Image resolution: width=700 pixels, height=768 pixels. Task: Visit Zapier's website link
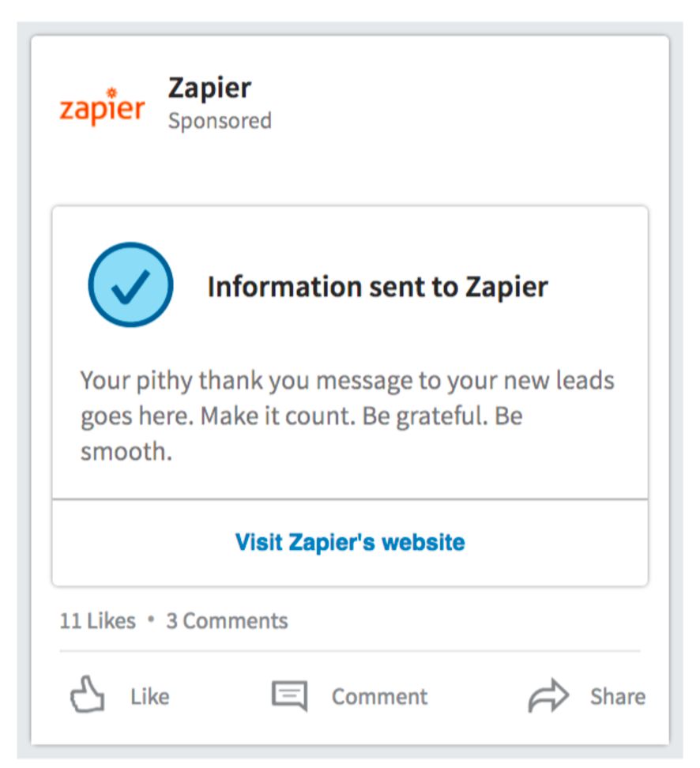pyautogui.click(x=350, y=543)
